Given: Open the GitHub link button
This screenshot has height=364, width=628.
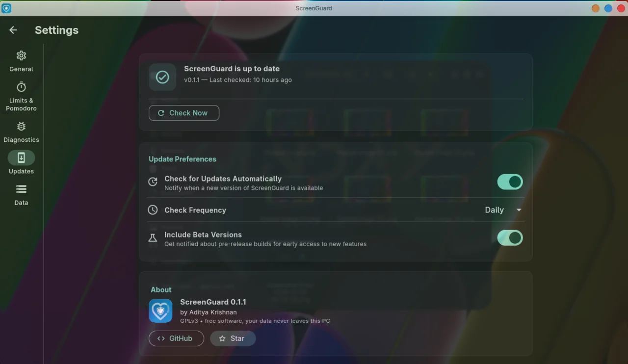Looking at the screenshot, I should [176, 338].
